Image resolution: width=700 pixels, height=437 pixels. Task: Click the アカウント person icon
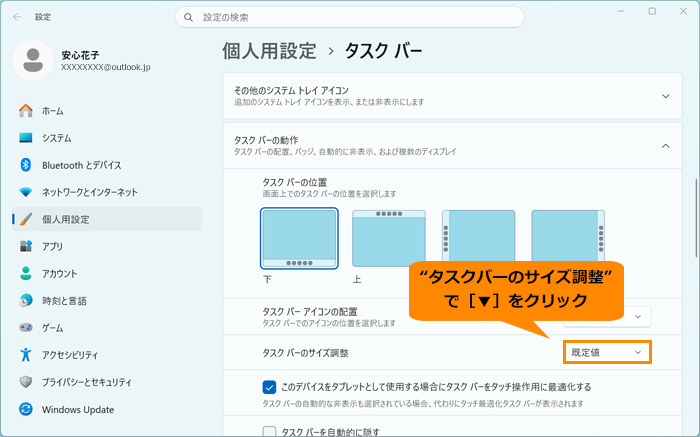click(26, 274)
